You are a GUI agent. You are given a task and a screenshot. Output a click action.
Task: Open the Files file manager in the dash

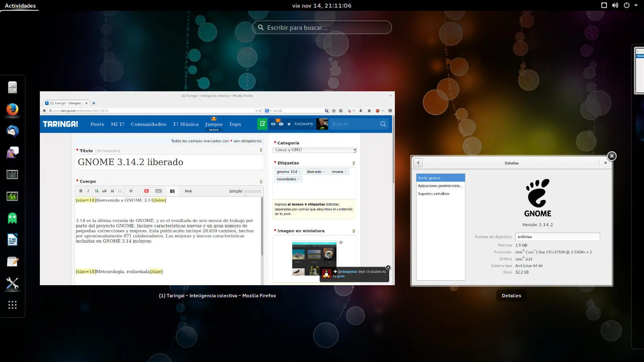pos(12,87)
